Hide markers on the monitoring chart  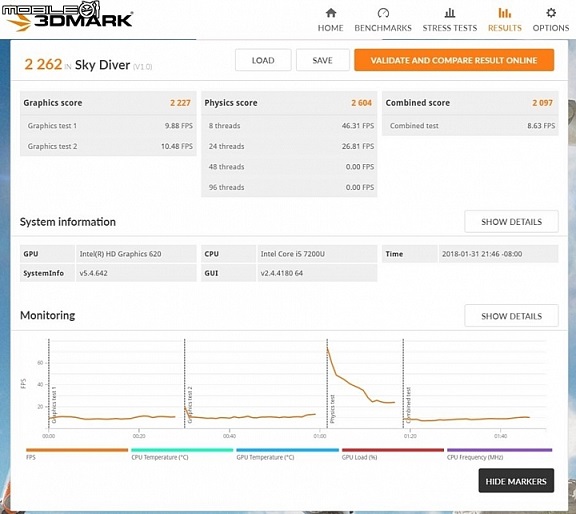(516, 481)
